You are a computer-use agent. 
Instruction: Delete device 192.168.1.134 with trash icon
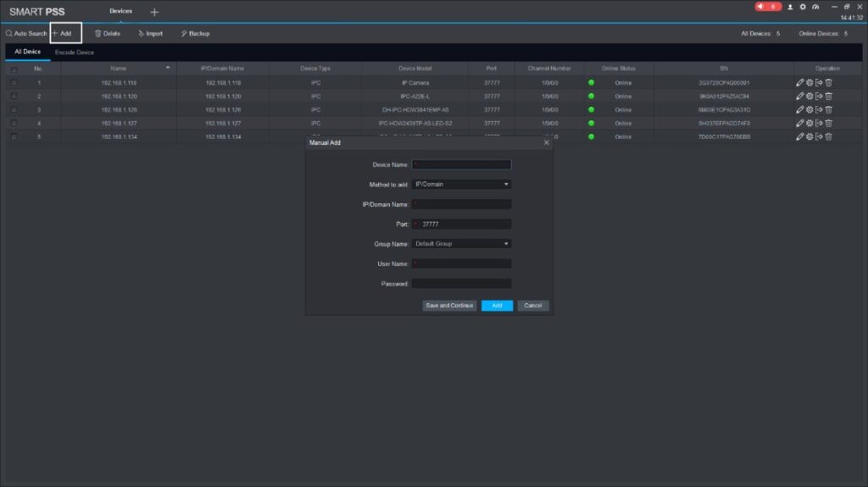829,136
